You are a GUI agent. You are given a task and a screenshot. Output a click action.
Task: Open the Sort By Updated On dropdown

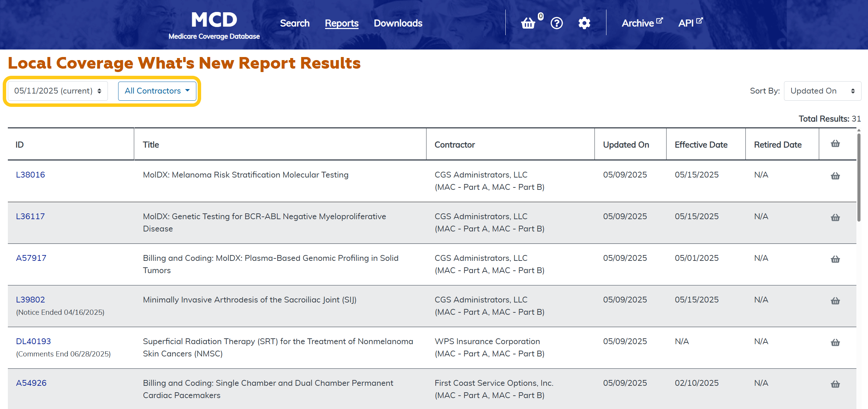(x=822, y=91)
